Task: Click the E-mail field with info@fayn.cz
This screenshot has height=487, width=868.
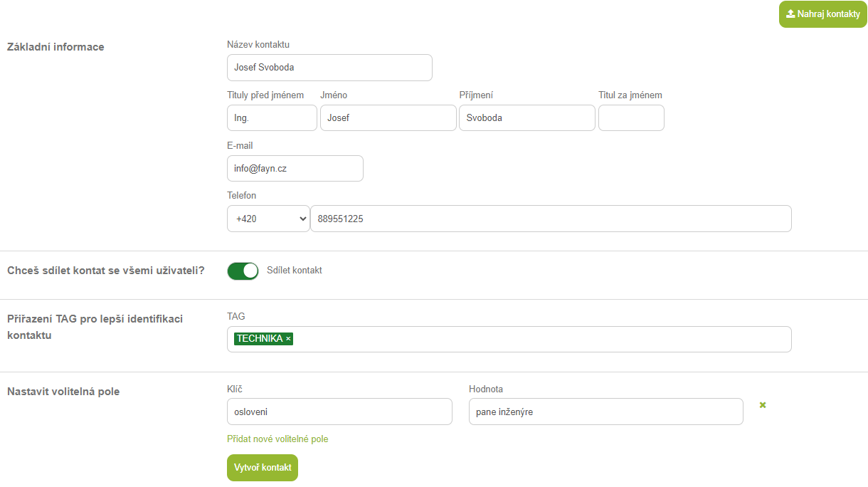Action: pyautogui.click(x=295, y=169)
